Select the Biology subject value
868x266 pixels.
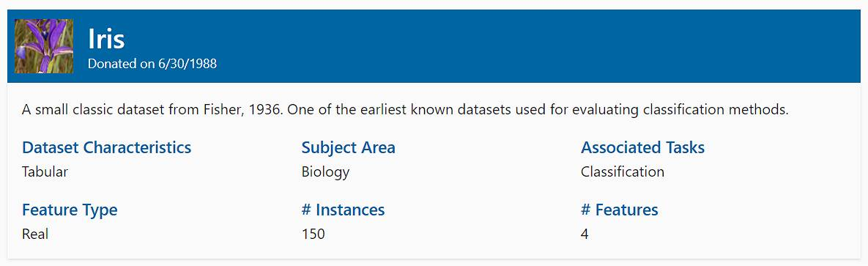(x=325, y=172)
